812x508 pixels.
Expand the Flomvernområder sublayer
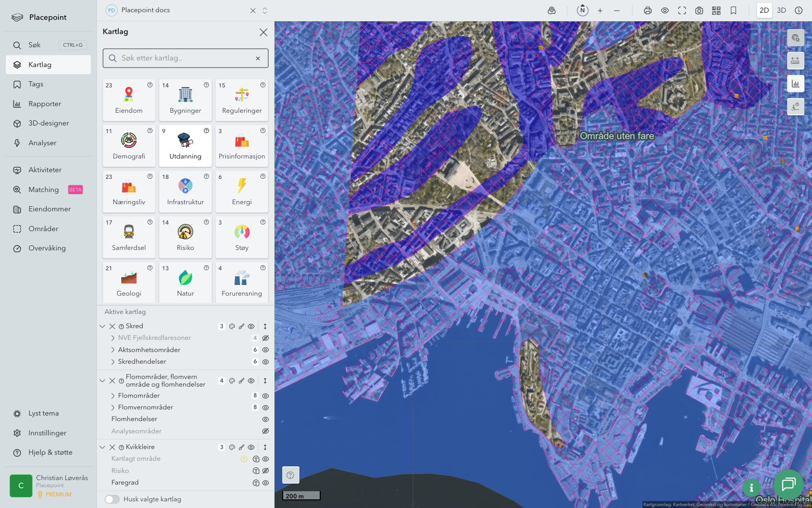pyautogui.click(x=113, y=407)
